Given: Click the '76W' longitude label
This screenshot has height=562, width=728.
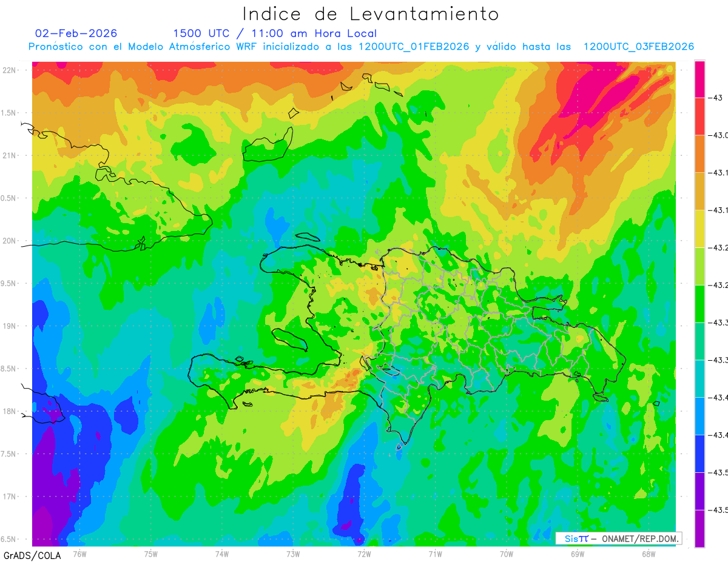Looking at the screenshot, I should coord(79,554).
